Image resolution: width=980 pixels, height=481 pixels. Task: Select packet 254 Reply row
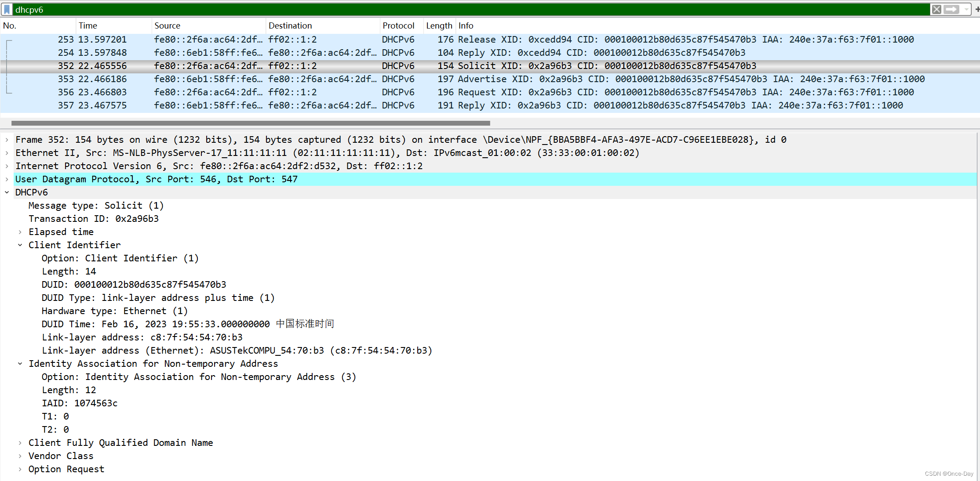(490, 53)
